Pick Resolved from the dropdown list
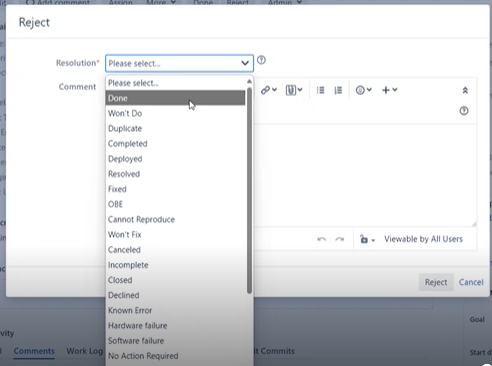The image size is (492, 366). 176,174
